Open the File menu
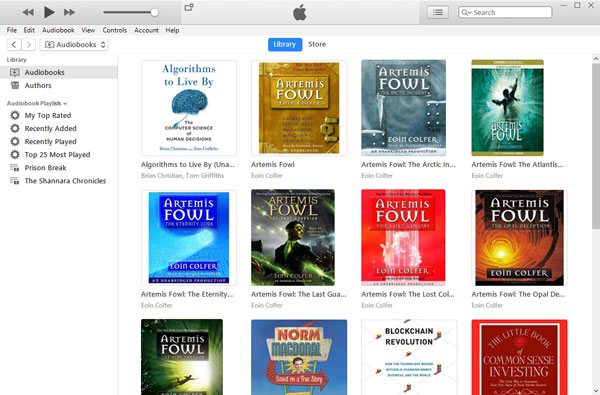600x395 pixels. click(12, 30)
